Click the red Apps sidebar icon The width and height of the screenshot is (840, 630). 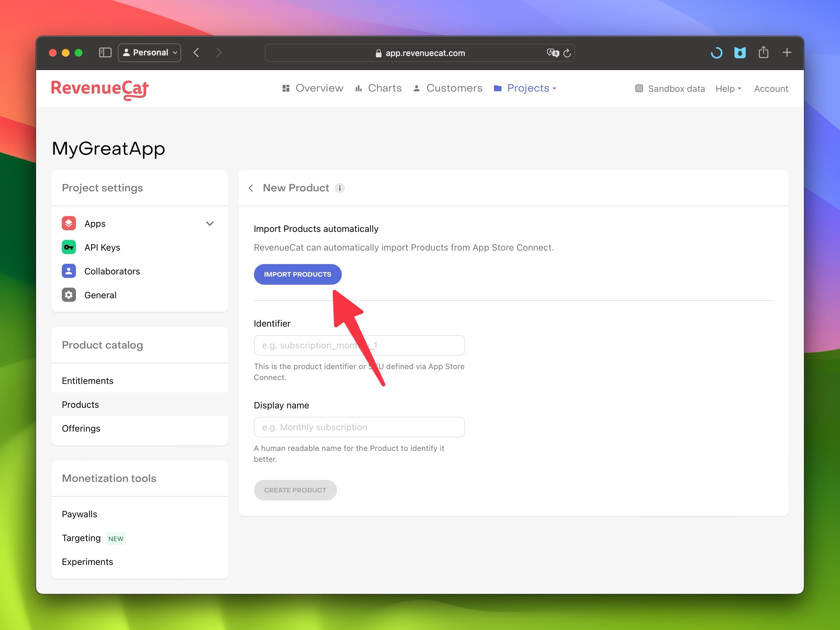coord(69,224)
